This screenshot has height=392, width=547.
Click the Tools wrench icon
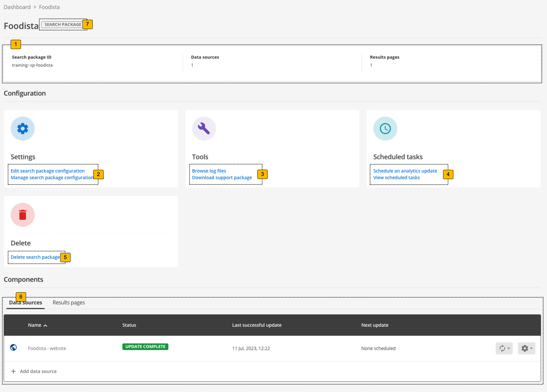[204, 128]
